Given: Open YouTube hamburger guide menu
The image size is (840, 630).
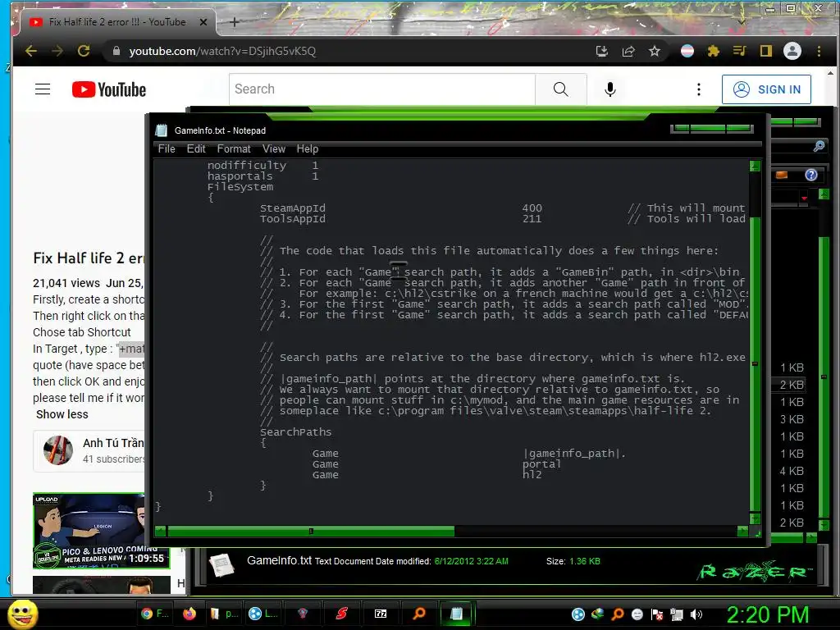Looking at the screenshot, I should click(x=43, y=89).
